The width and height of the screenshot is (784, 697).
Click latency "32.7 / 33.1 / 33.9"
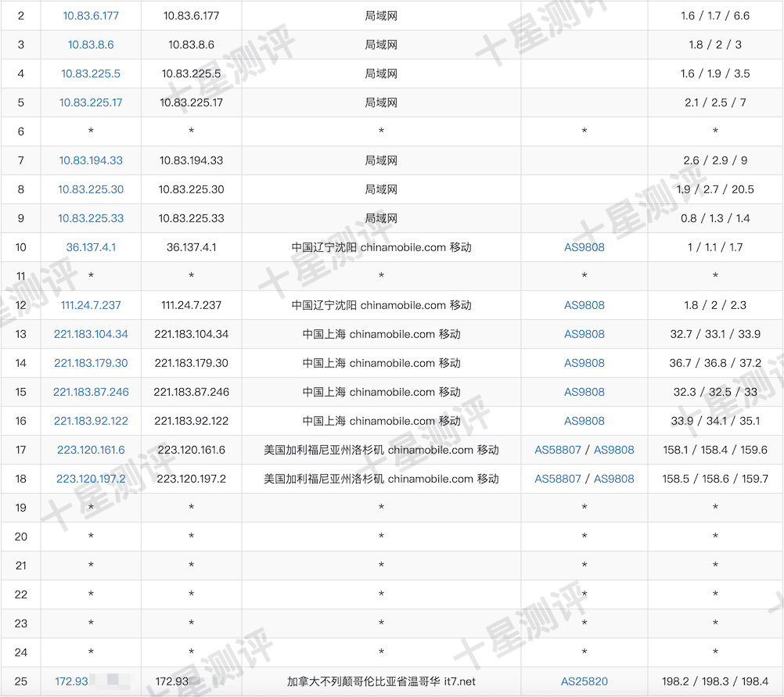point(715,335)
